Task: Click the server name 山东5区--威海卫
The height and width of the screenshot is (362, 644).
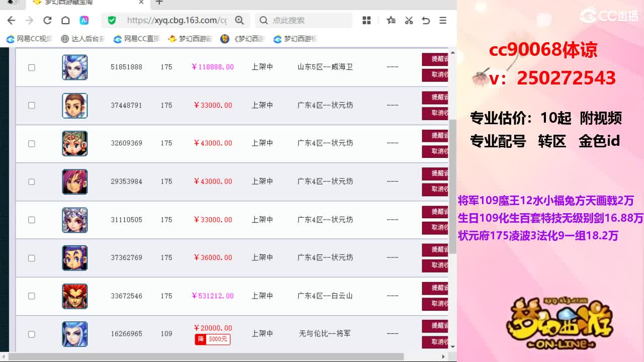Action: coord(325,67)
